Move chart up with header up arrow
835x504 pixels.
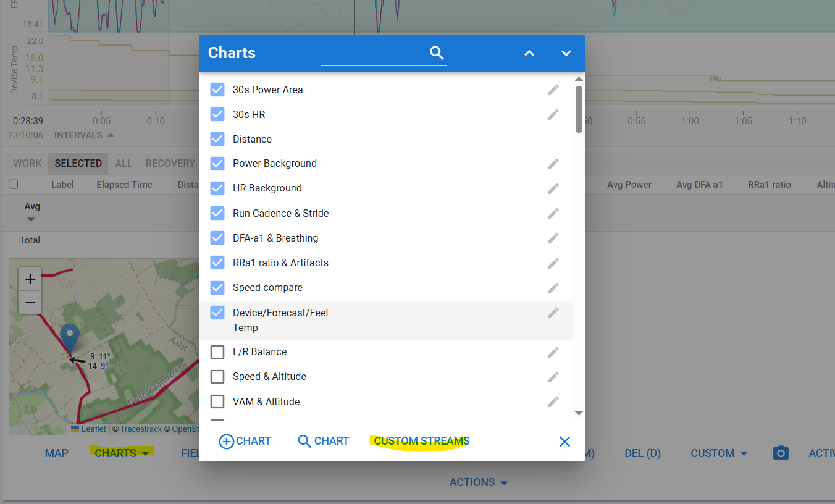coord(529,53)
